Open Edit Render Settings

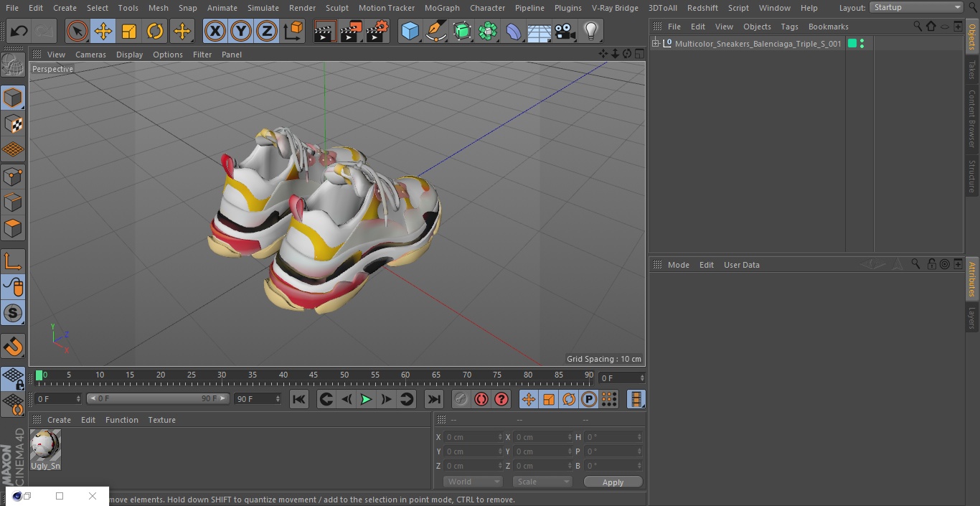coord(377,31)
